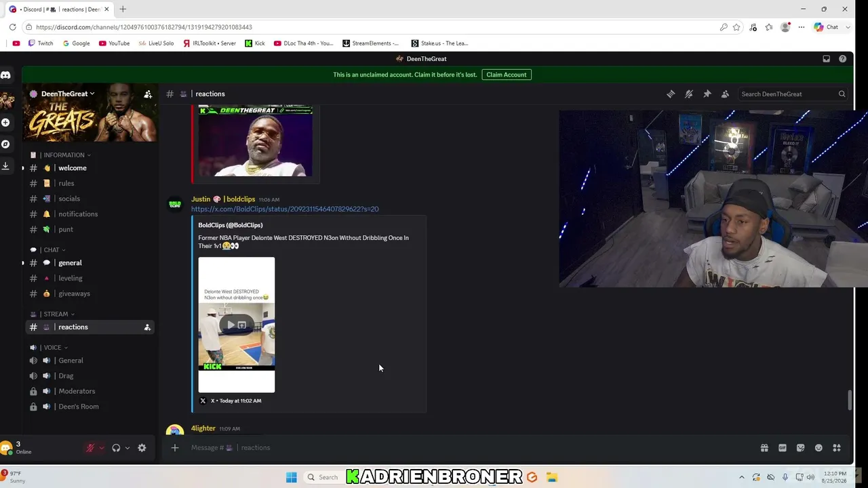Click the locked Moderators voice channel
868x488 pixels.
click(88, 392)
